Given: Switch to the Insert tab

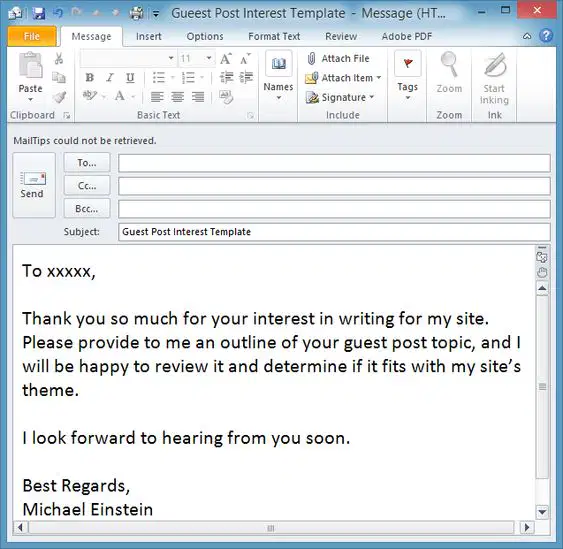Looking at the screenshot, I should (x=149, y=36).
